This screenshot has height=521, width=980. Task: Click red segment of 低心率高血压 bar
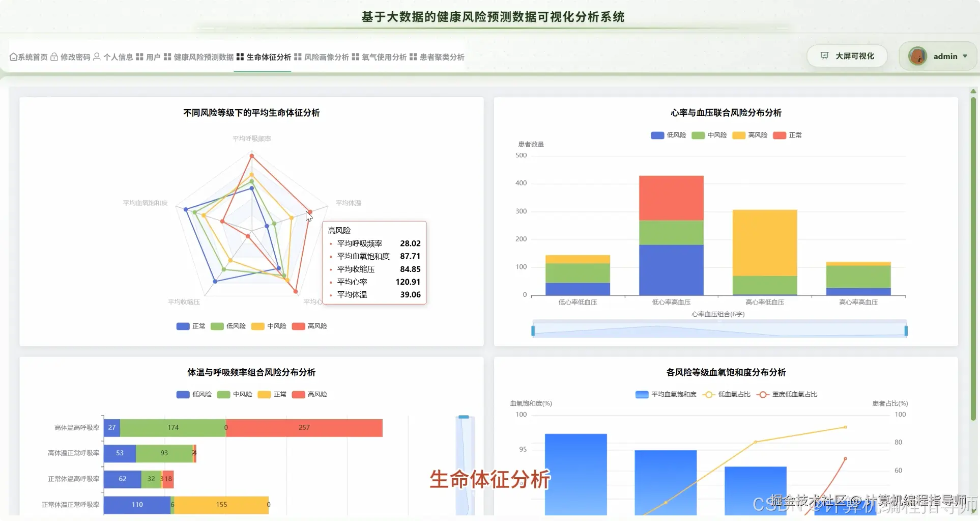(x=671, y=198)
